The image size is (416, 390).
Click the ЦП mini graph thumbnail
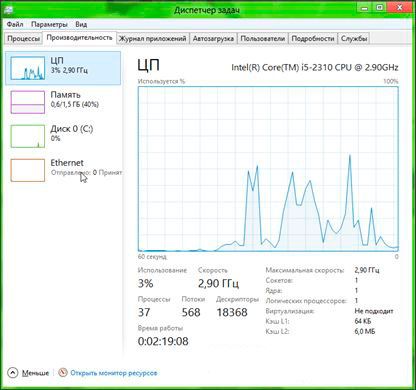coord(28,68)
